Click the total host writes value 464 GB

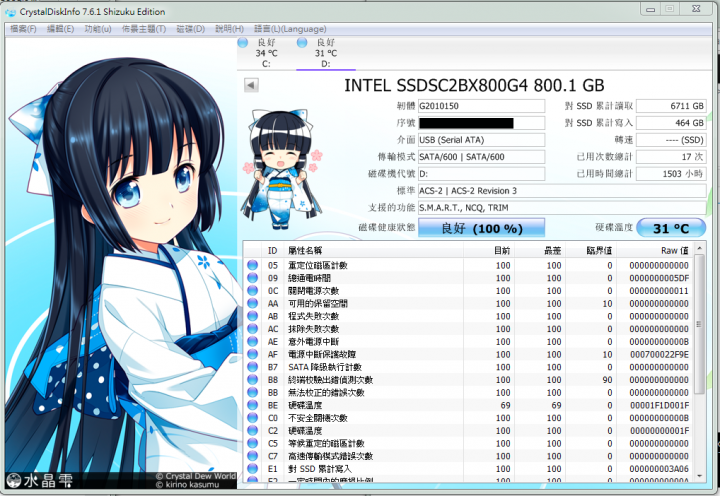coord(671,123)
